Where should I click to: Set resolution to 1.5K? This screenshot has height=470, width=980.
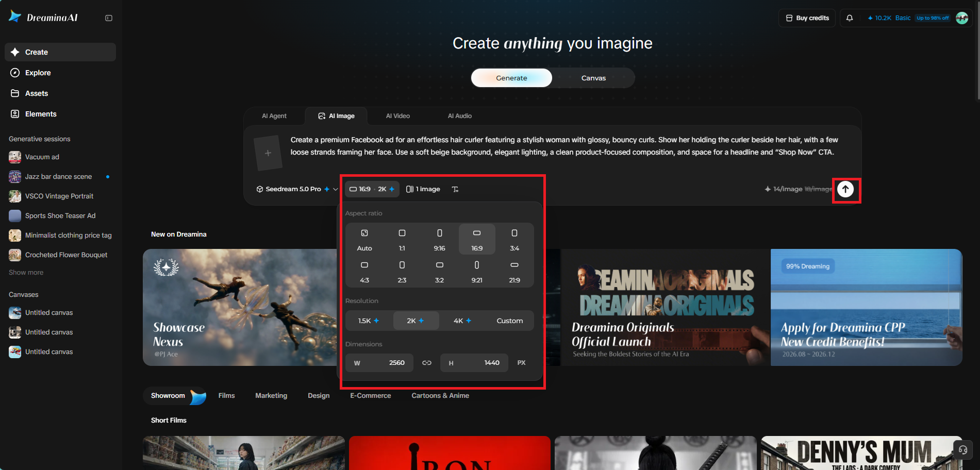coord(369,321)
